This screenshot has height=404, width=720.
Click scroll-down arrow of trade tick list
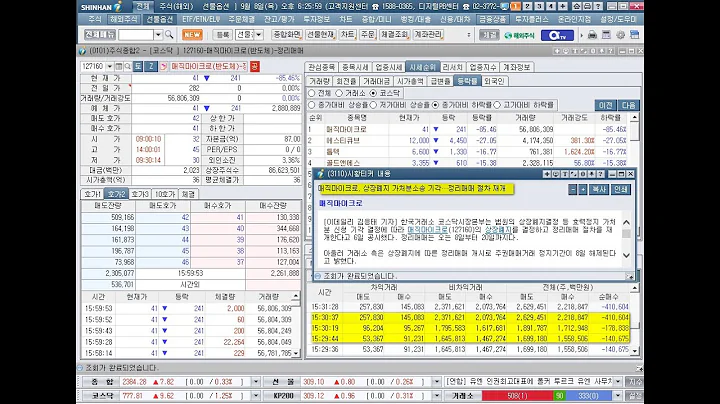(296, 353)
